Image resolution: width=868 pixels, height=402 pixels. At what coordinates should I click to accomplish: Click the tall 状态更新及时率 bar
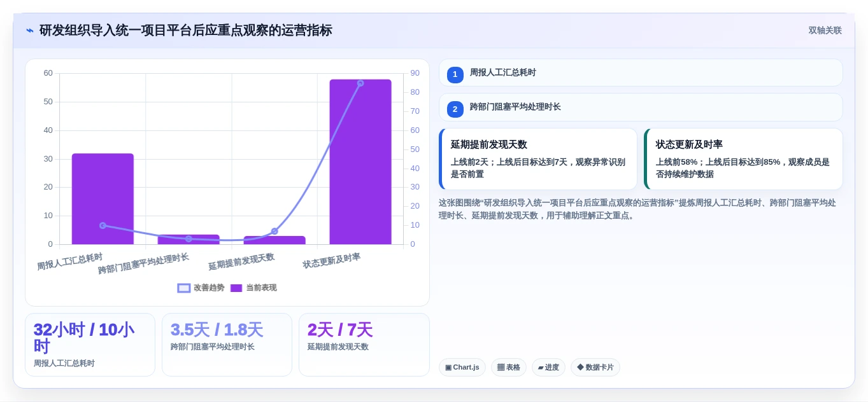point(360,162)
